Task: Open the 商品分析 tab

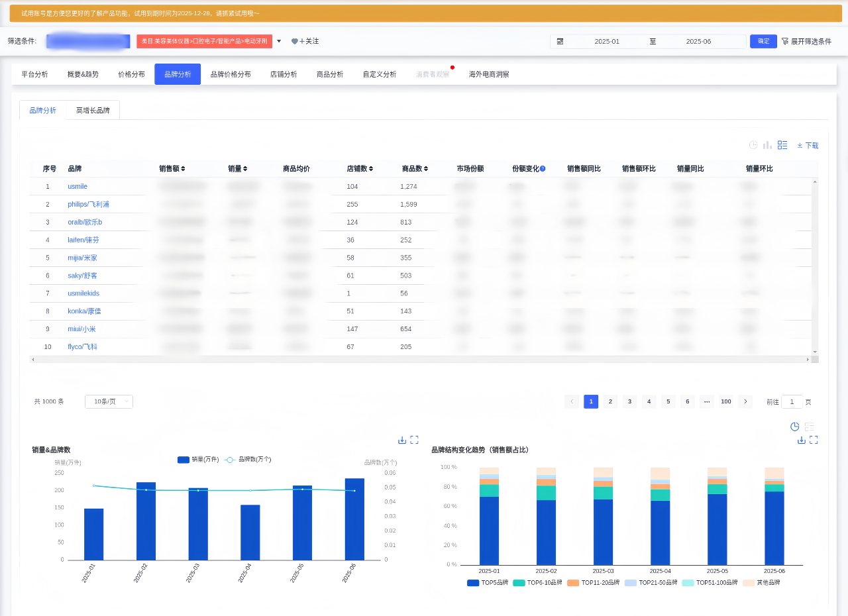Action: tap(330, 74)
